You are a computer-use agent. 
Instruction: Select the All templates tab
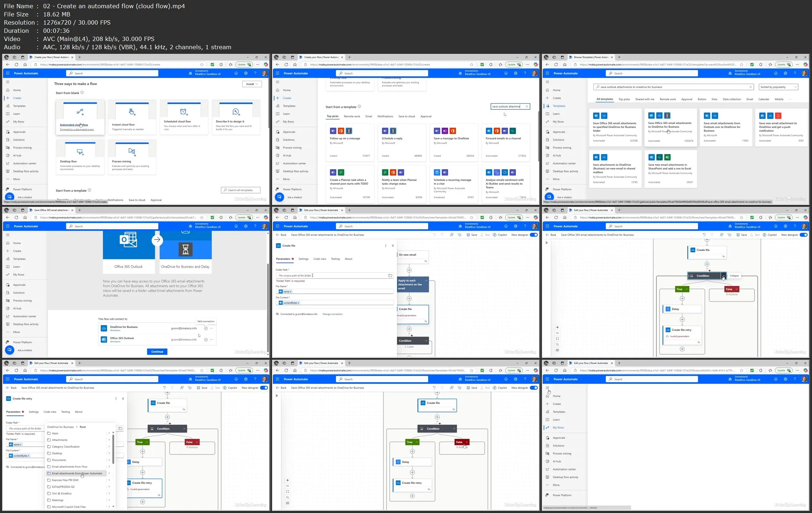click(x=605, y=99)
